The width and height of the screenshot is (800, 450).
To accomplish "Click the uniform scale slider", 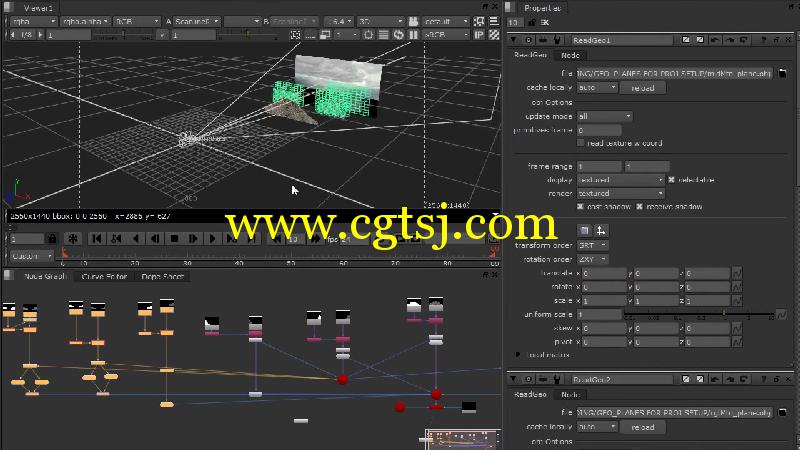I will (x=699, y=314).
